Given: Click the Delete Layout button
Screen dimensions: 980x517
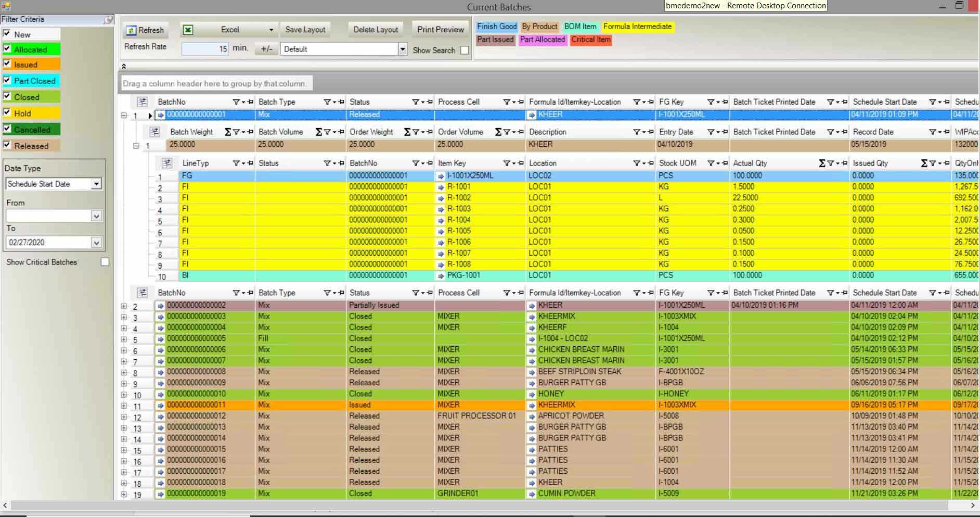Looking at the screenshot, I should 375,29.
